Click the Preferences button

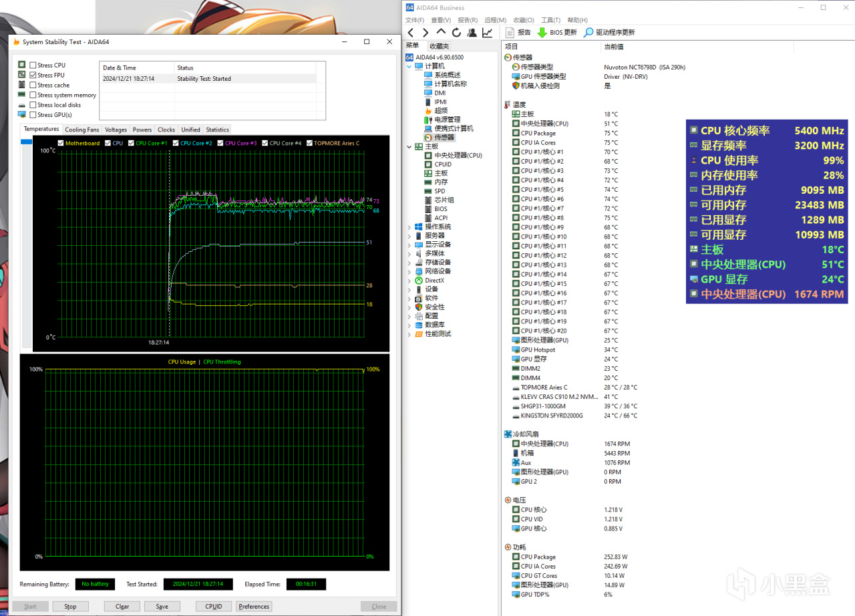[254, 607]
